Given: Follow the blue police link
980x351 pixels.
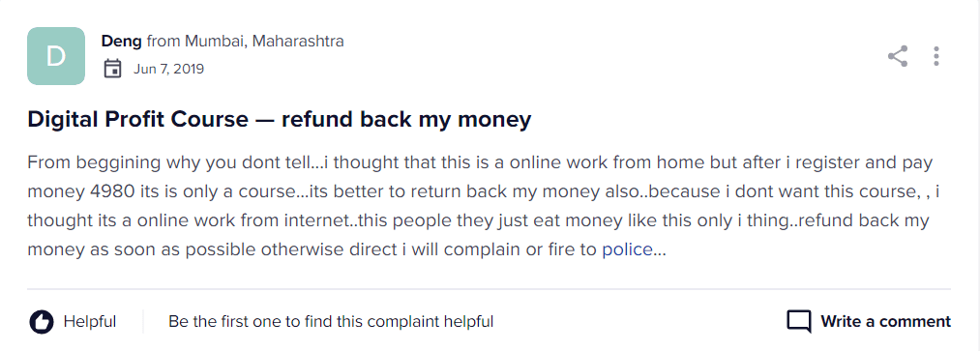Looking at the screenshot, I should click(x=627, y=249).
